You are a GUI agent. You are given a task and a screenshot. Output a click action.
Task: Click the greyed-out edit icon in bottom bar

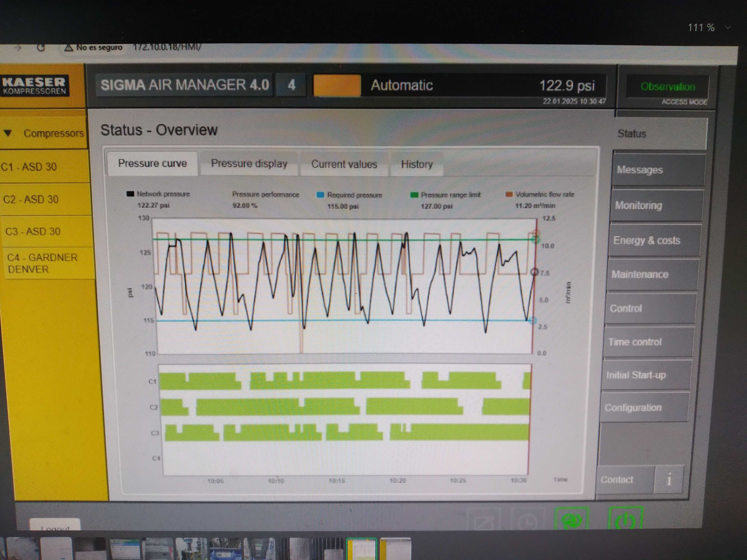(x=484, y=521)
